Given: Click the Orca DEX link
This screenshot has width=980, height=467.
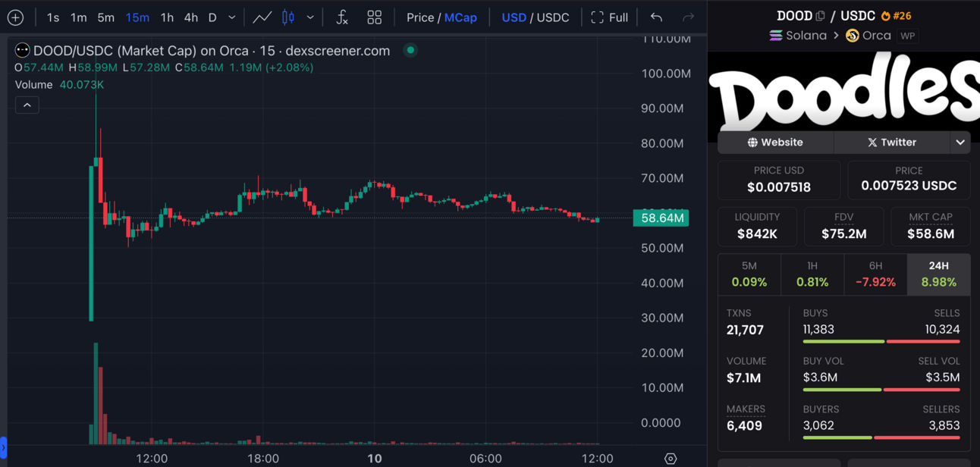Looking at the screenshot, I should pos(868,36).
